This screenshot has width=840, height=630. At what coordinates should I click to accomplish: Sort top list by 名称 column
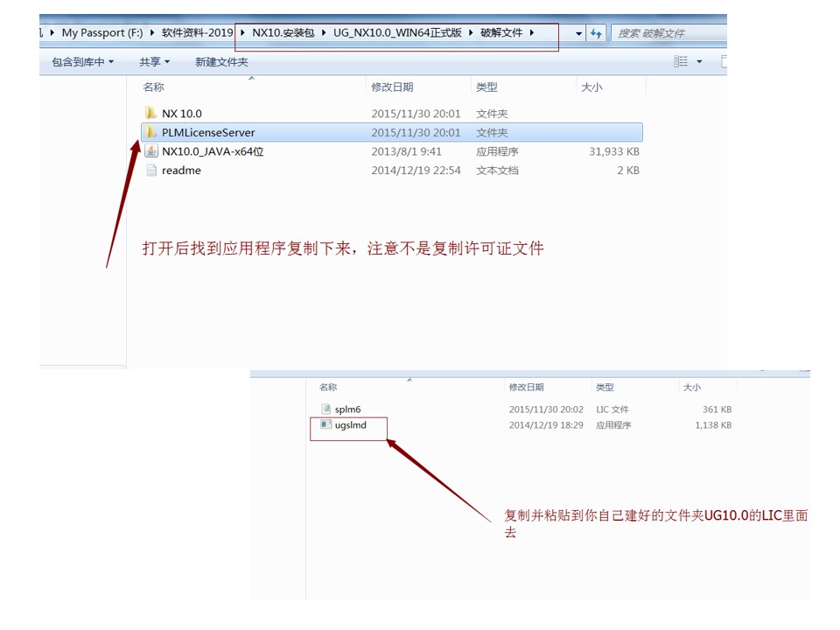[153, 87]
